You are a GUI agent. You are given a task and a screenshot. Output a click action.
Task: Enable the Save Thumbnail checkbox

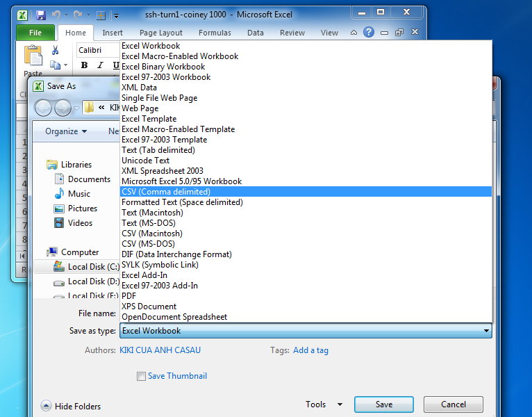click(x=141, y=376)
